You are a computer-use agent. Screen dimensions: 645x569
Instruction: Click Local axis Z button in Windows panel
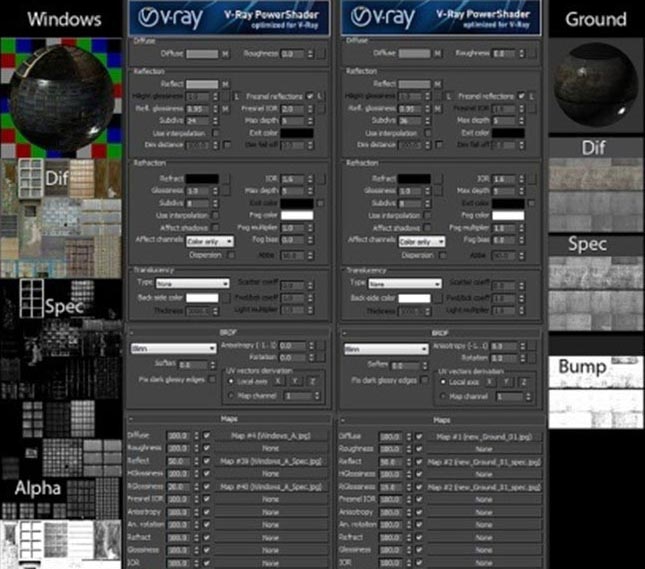[x=312, y=381]
